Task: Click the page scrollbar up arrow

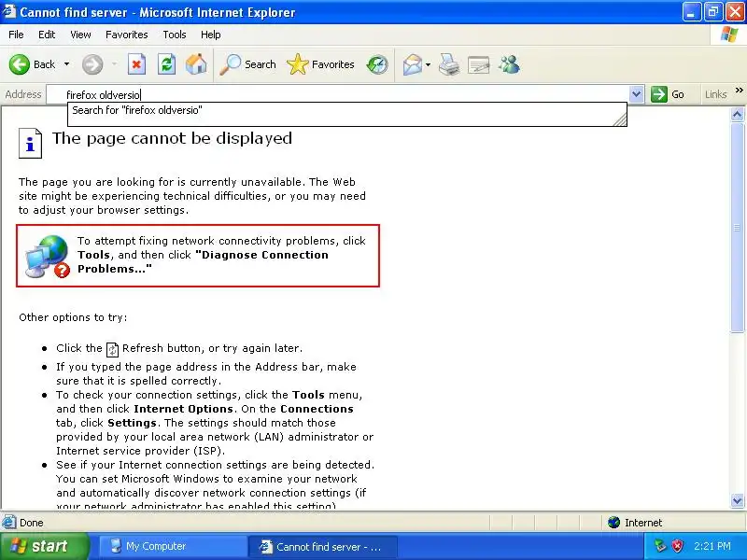Action: pyautogui.click(x=737, y=114)
